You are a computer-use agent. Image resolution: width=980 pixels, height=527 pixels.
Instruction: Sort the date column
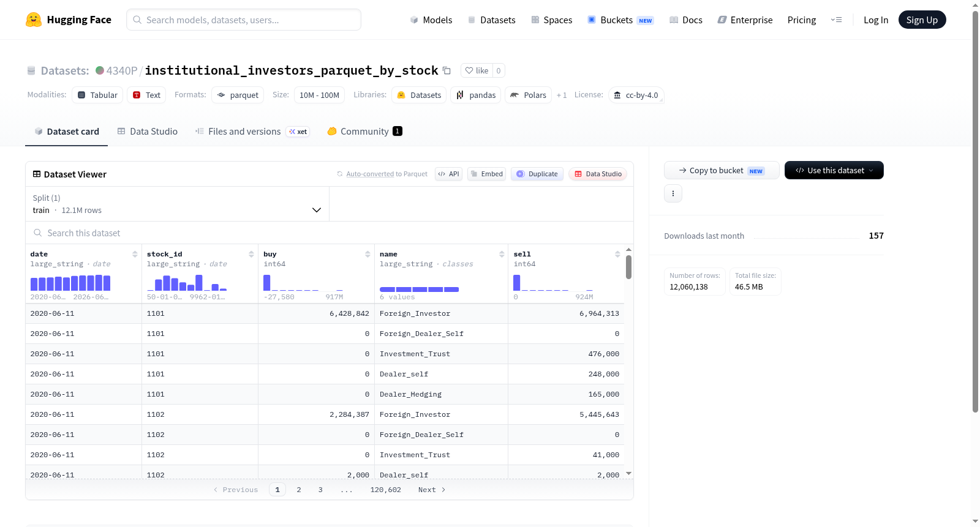pyautogui.click(x=135, y=254)
